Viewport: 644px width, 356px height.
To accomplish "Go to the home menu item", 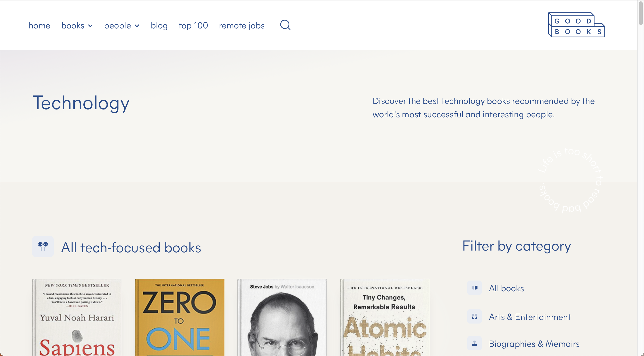I will pos(39,25).
